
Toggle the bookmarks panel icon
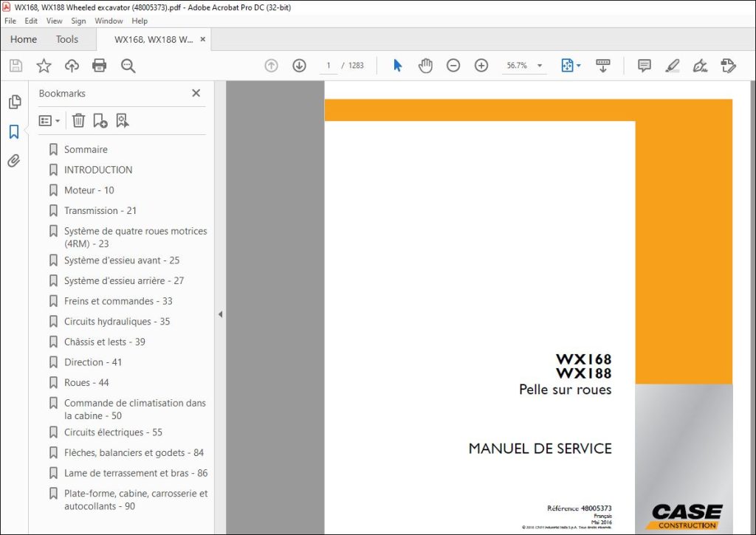pyautogui.click(x=14, y=131)
